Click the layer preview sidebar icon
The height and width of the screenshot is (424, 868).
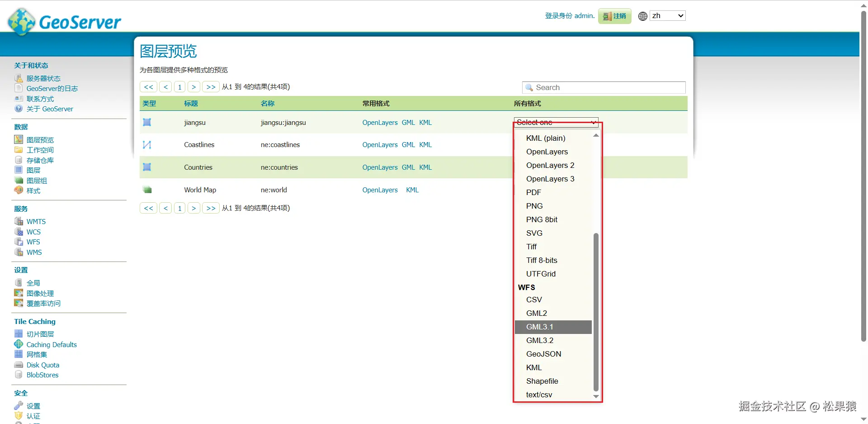pos(19,139)
